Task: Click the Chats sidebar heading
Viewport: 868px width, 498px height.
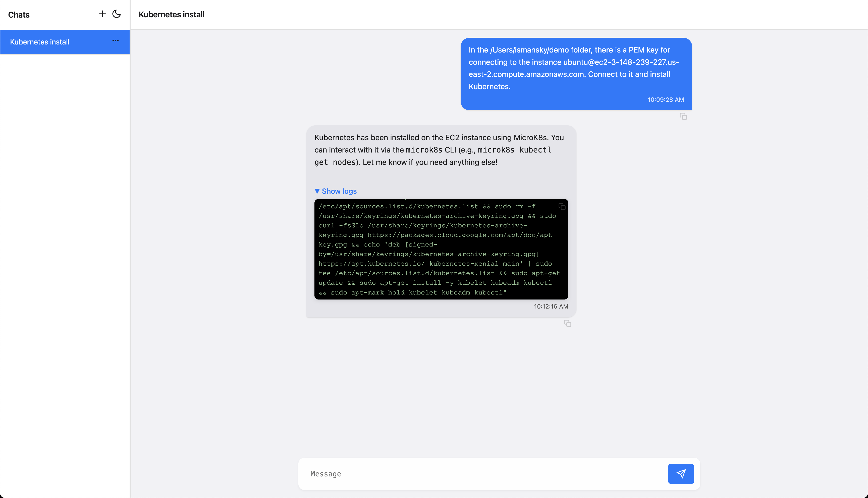Action: pos(19,15)
